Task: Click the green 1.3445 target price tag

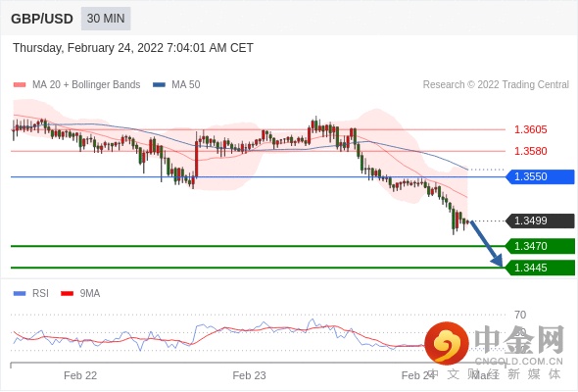Action: pyautogui.click(x=540, y=268)
